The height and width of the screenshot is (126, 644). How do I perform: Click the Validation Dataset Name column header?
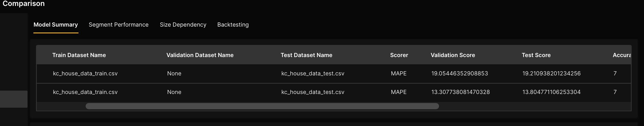(200, 55)
